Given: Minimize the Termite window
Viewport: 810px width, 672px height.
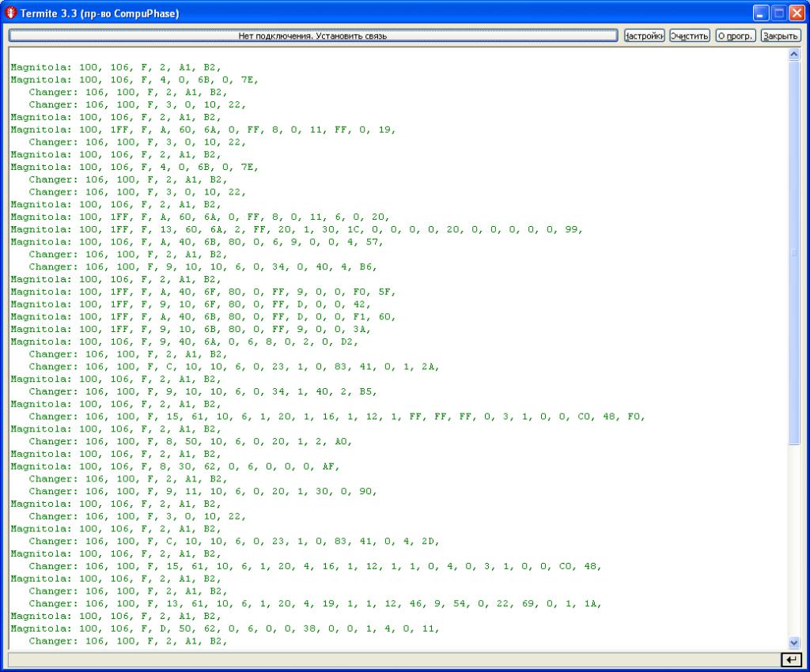Looking at the screenshot, I should (761, 13).
